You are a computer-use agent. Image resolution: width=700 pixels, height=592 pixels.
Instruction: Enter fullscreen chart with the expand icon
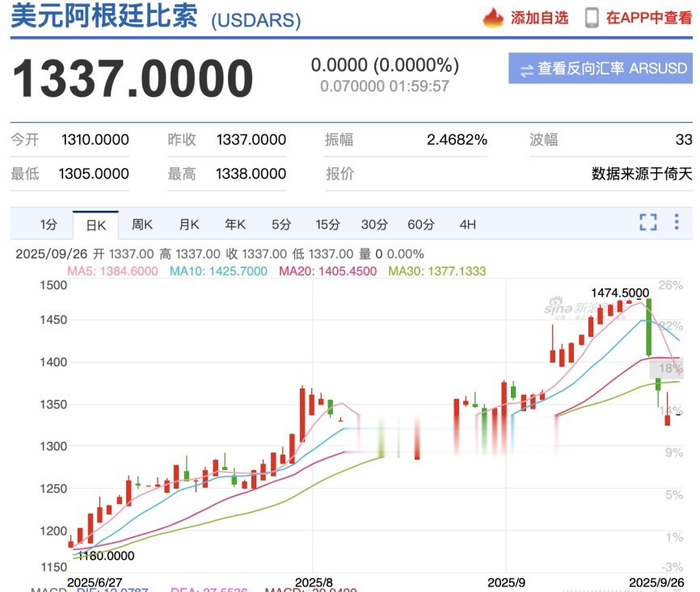click(647, 222)
